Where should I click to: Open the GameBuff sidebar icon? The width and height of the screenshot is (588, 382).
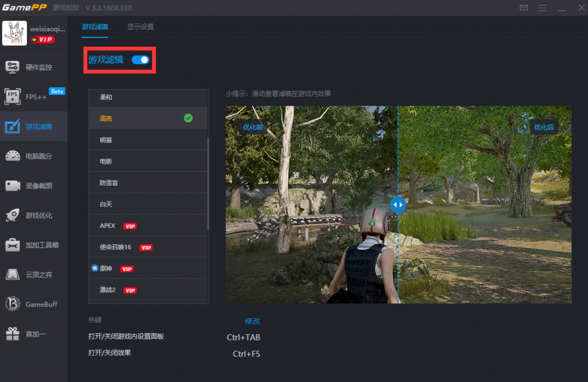13,304
